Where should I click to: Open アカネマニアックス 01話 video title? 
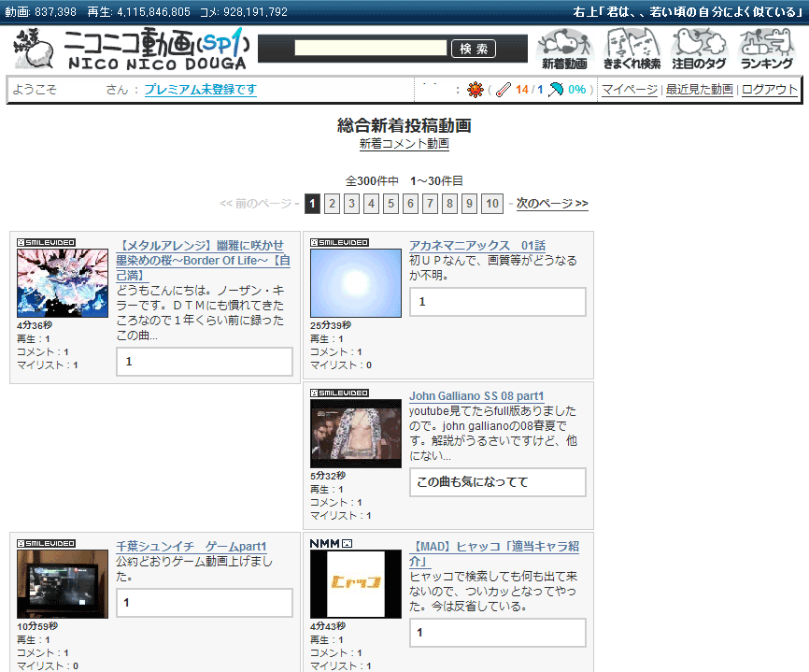[477, 246]
